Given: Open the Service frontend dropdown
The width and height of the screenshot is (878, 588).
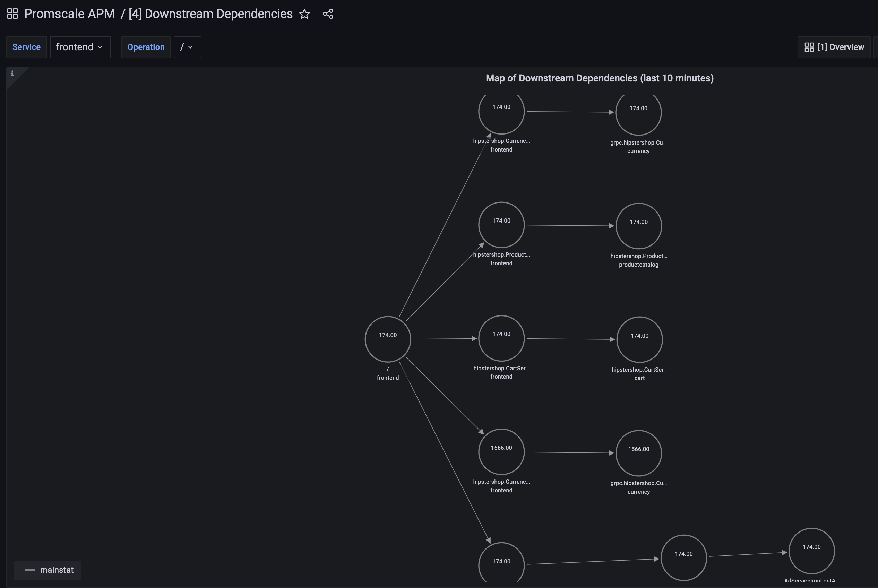Looking at the screenshot, I should (x=80, y=47).
